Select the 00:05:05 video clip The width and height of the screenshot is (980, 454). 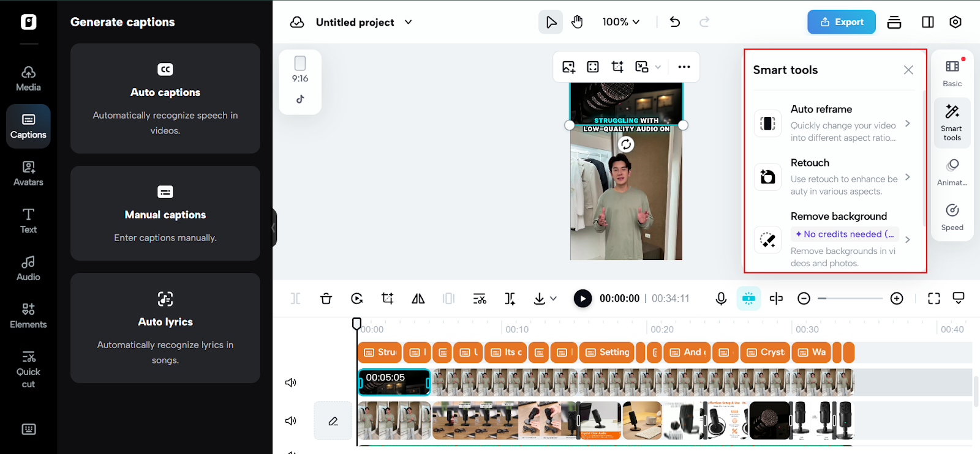tap(394, 382)
